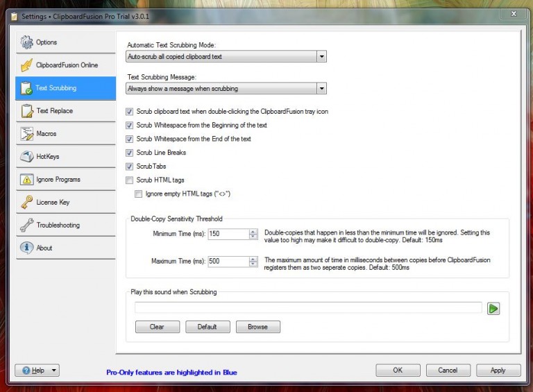Toggle Scrub Whitespace from End checkbox
The image size is (533, 392).
point(129,139)
